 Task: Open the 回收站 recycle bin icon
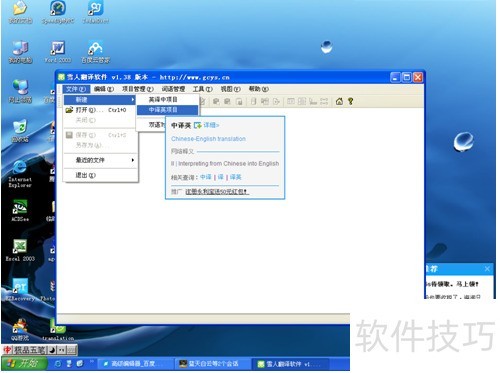coord(20,131)
